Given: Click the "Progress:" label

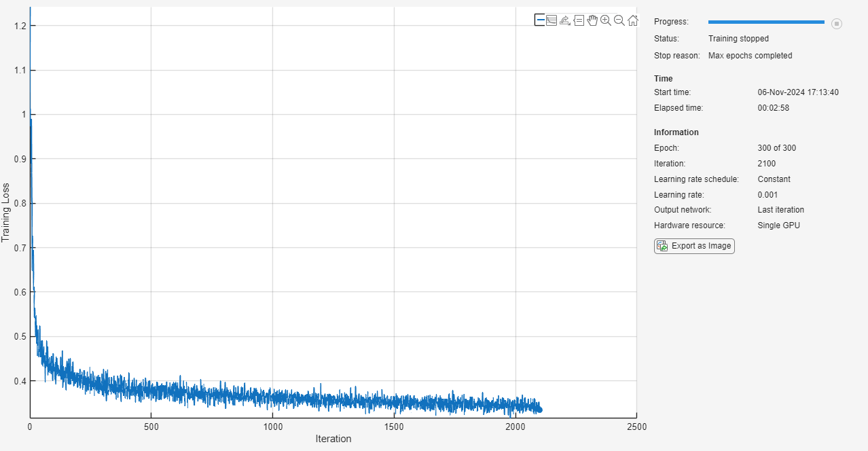Looking at the screenshot, I should 671,22.
